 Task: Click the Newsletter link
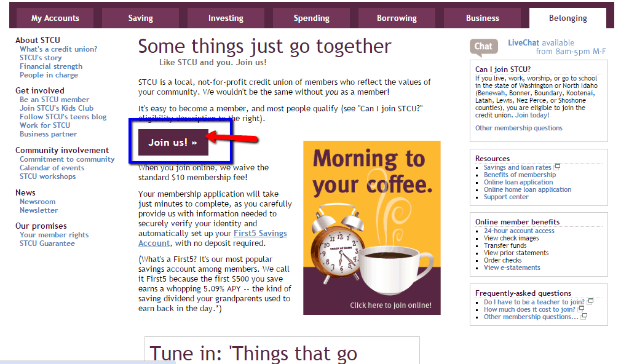pyautogui.click(x=39, y=210)
